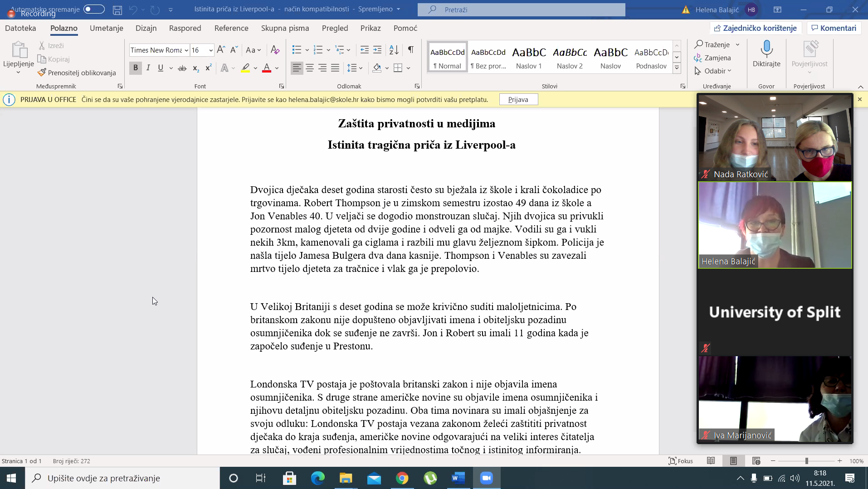Screen dimensions: 868x489
Task: Center the paragraph text
Action: point(310,68)
